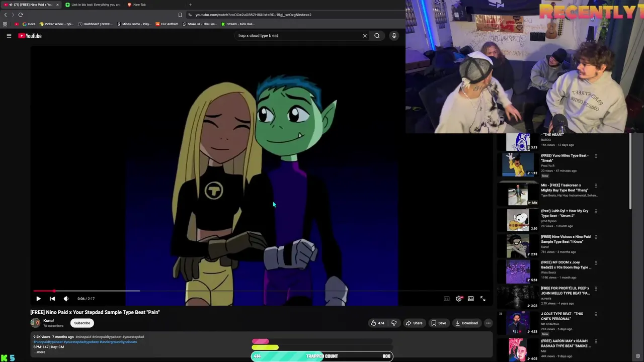This screenshot has height=362, width=644.
Task: Open options for MF DOOM x Joey Bada$$
Action: [x=596, y=262]
